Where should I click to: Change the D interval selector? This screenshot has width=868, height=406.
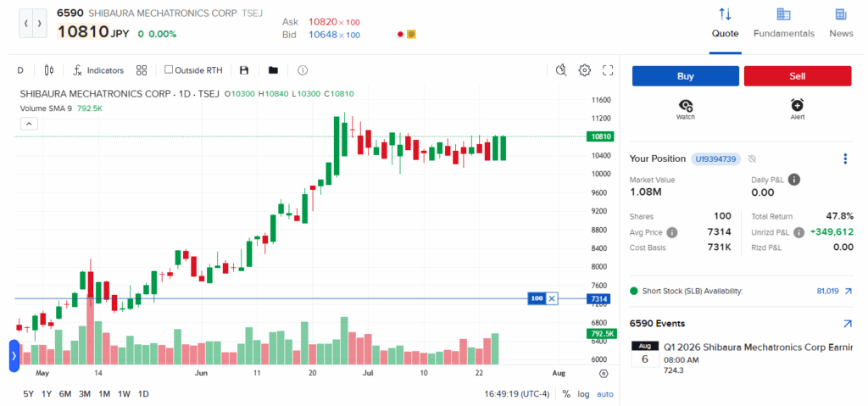point(20,70)
